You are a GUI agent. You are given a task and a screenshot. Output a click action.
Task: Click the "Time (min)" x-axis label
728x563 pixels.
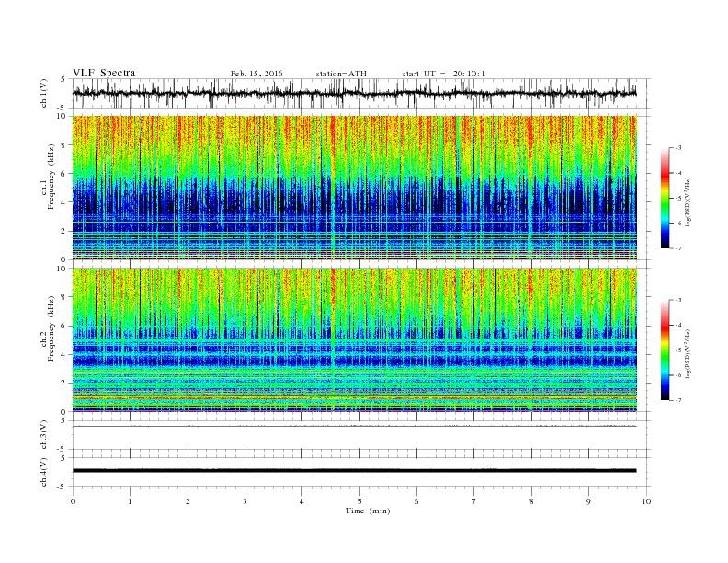pos(368,511)
